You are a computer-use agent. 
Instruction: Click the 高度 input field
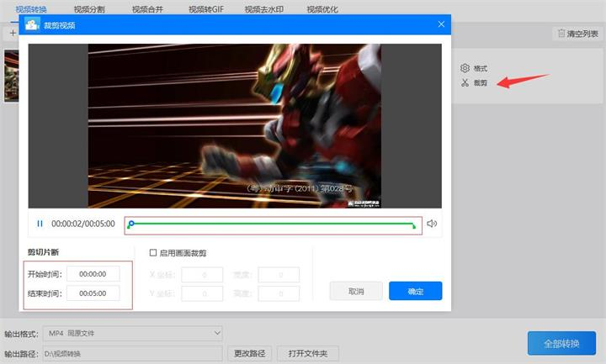tap(279, 293)
